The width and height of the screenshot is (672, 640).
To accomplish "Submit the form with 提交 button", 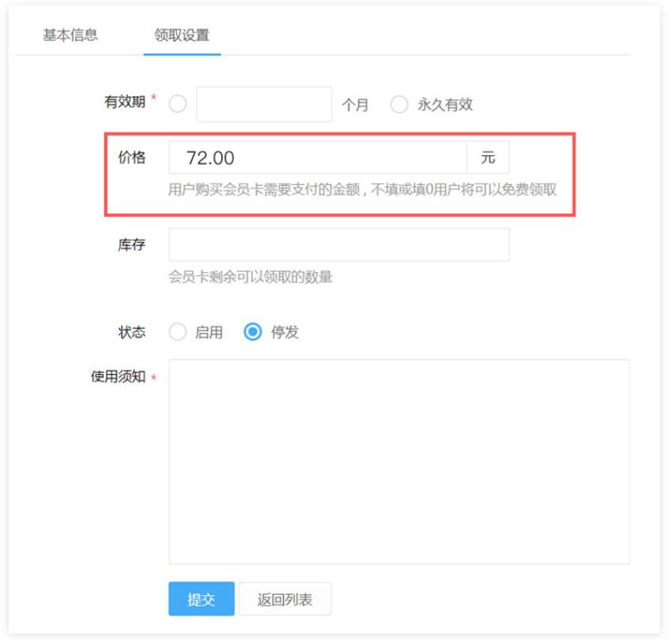I will (x=202, y=599).
